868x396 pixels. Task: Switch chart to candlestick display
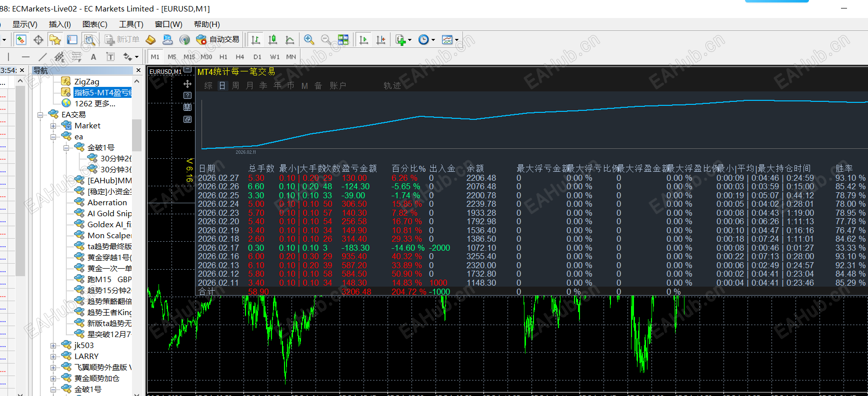272,39
